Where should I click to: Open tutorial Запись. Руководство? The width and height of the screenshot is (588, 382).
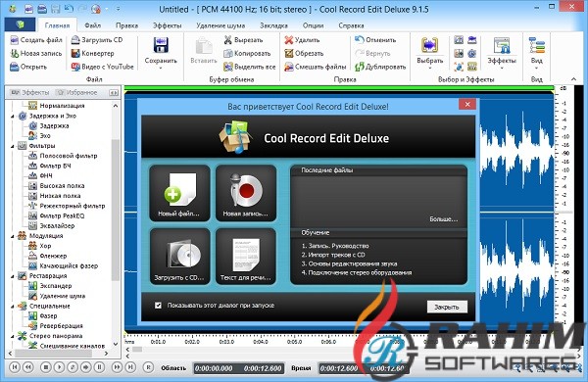coord(335,246)
